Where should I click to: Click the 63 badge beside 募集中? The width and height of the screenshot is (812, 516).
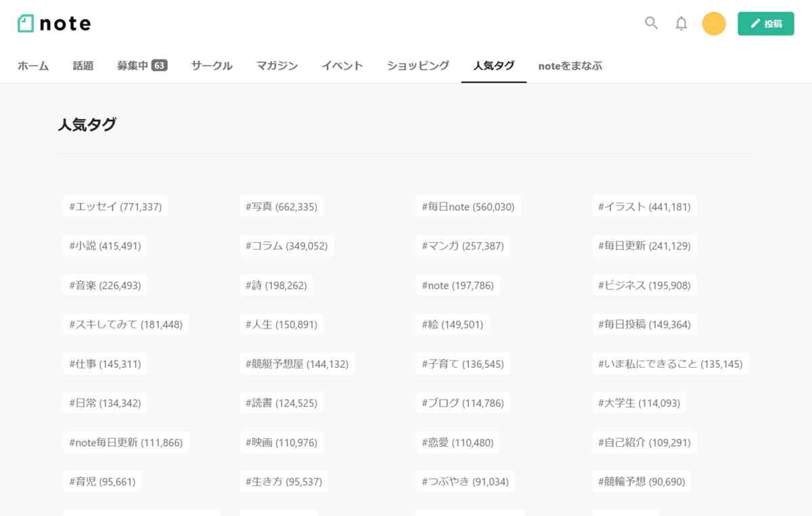160,66
